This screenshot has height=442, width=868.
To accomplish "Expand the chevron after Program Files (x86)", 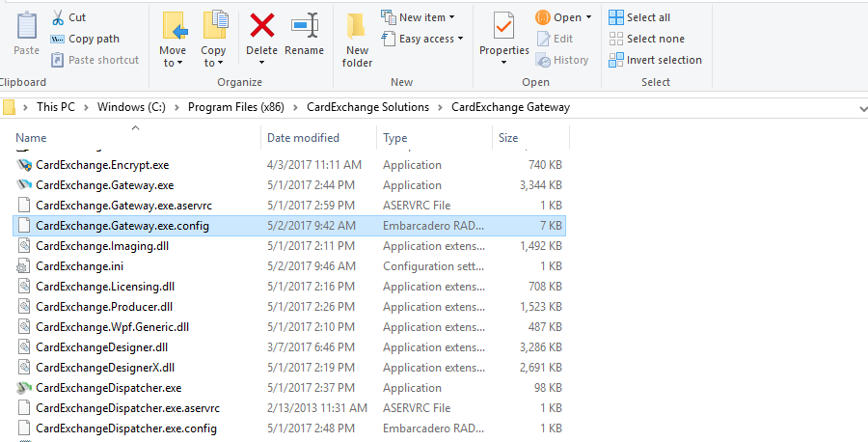I will click(x=296, y=107).
